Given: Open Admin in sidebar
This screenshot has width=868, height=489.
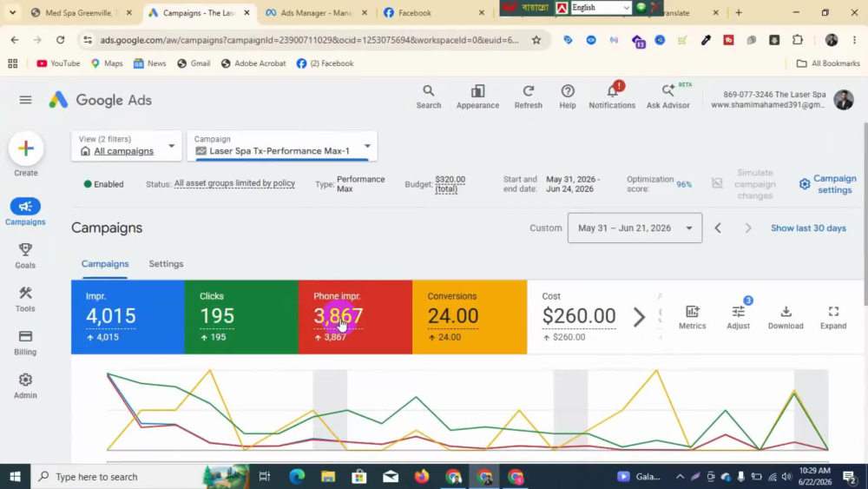Looking at the screenshot, I should click(25, 386).
